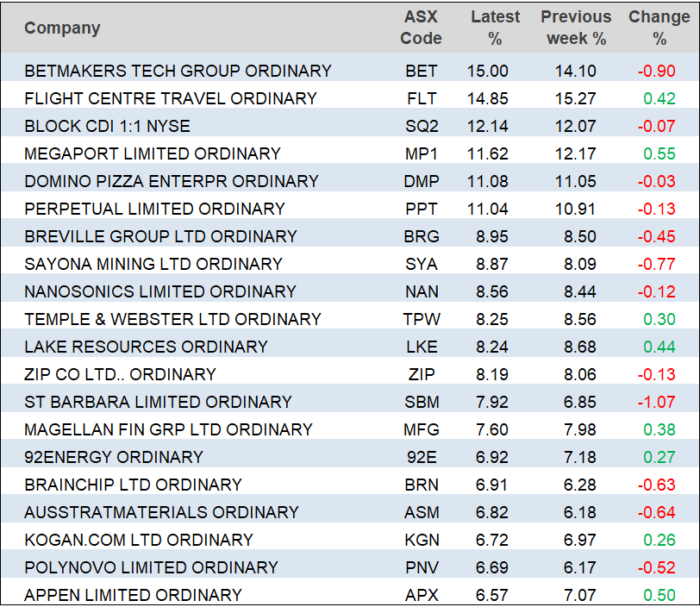Viewport: 700px width, 607px height.
Task: Click the ASX Code column header
Action: tap(422, 28)
